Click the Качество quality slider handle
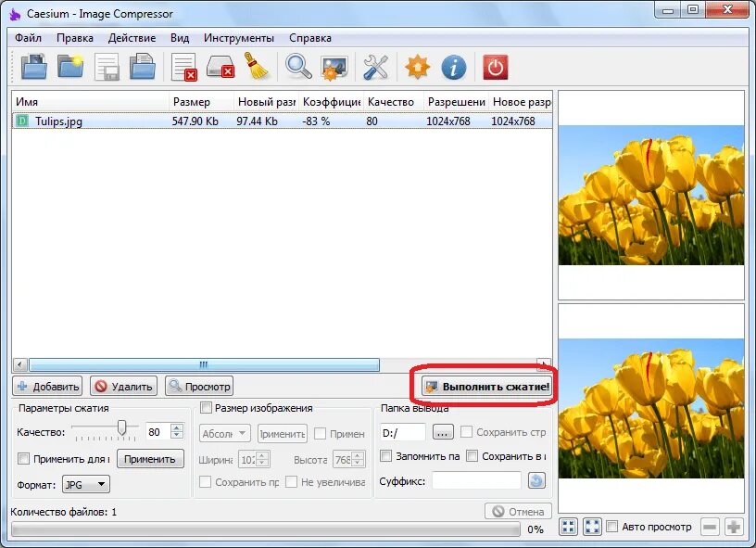Viewport: 756px width, 548px height. 122,427
